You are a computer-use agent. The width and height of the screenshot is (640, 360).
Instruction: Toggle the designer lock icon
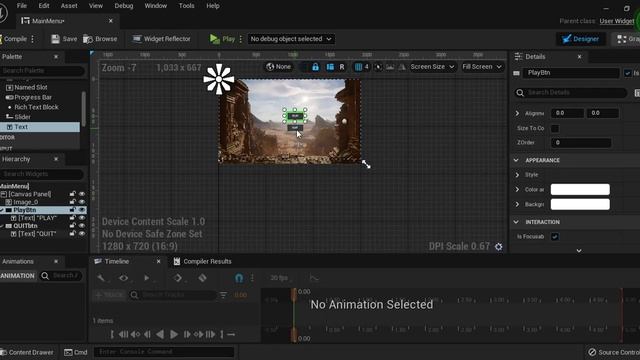(x=315, y=67)
